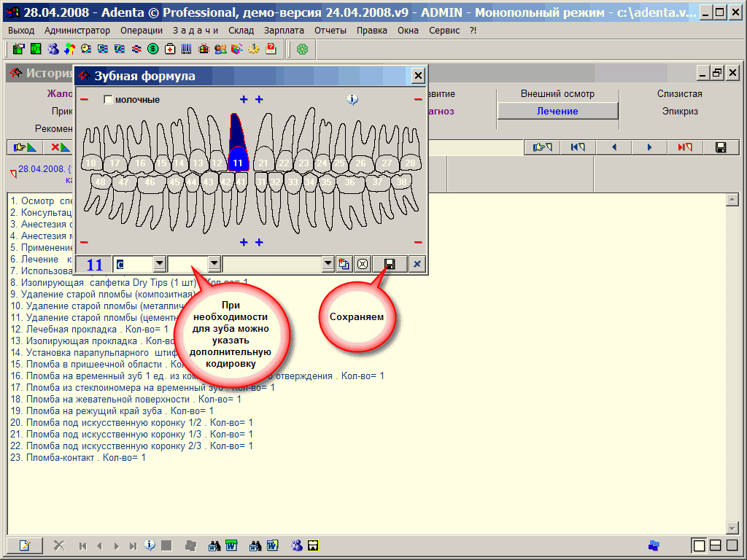
Task: Open the barcode tool in the toolbar
Action: [x=187, y=49]
